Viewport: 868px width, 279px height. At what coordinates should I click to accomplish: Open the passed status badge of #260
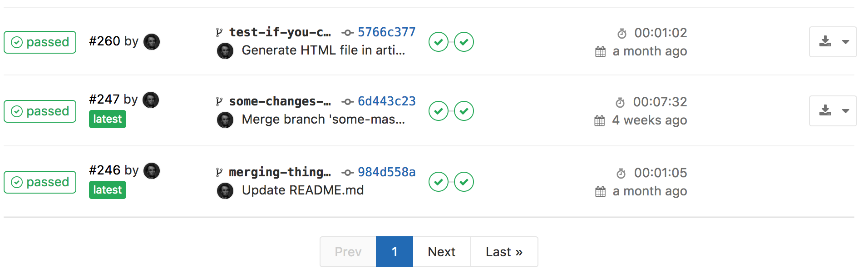pyautogui.click(x=40, y=42)
